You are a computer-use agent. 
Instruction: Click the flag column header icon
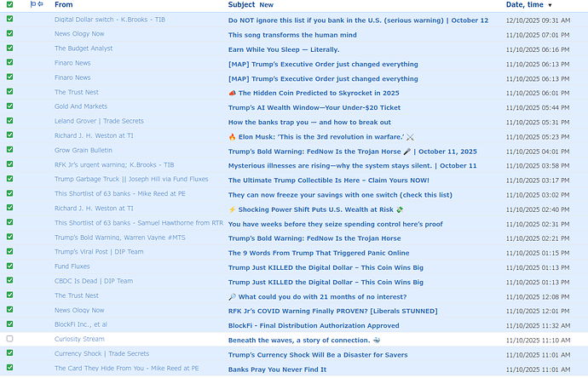point(33,5)
